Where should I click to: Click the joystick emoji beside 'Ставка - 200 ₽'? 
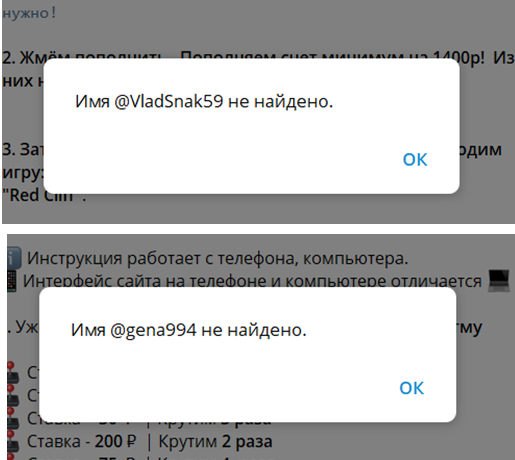[13, 441]
